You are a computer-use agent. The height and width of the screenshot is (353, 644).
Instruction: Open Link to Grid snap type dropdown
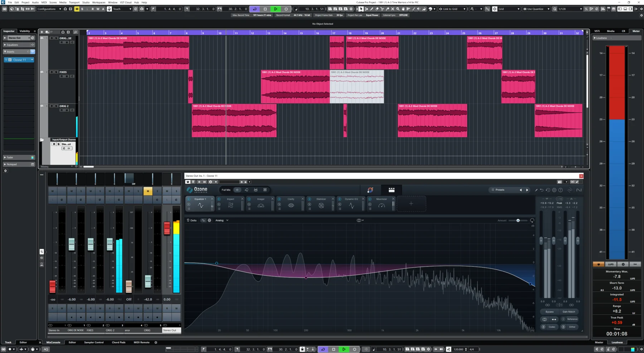(452, 9)
